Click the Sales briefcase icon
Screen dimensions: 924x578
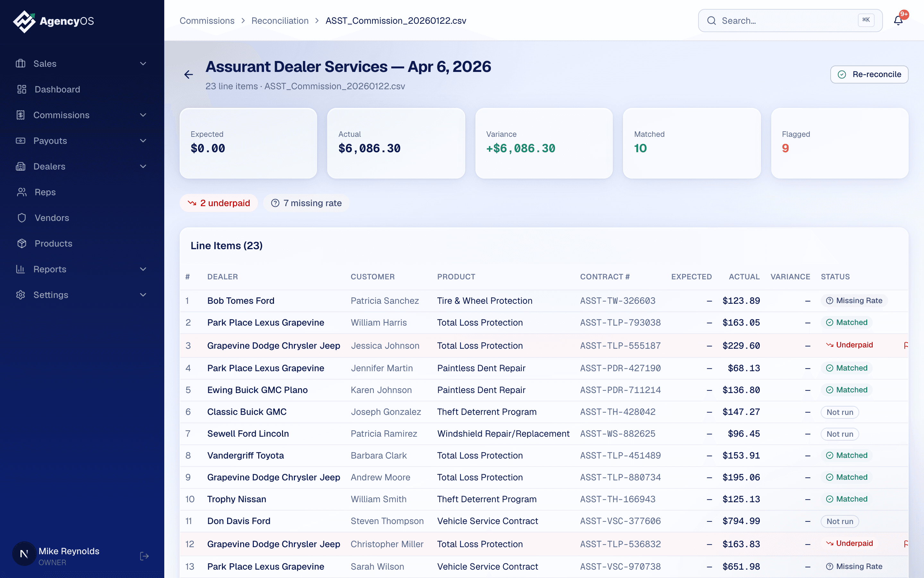coord(21,64)
